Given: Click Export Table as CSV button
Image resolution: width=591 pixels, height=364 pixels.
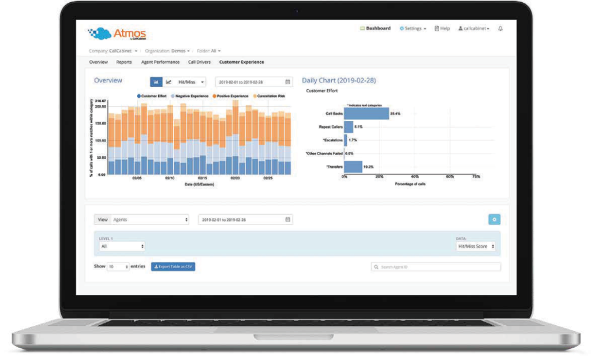Looking at the screenshot, I should coord(173,267).
